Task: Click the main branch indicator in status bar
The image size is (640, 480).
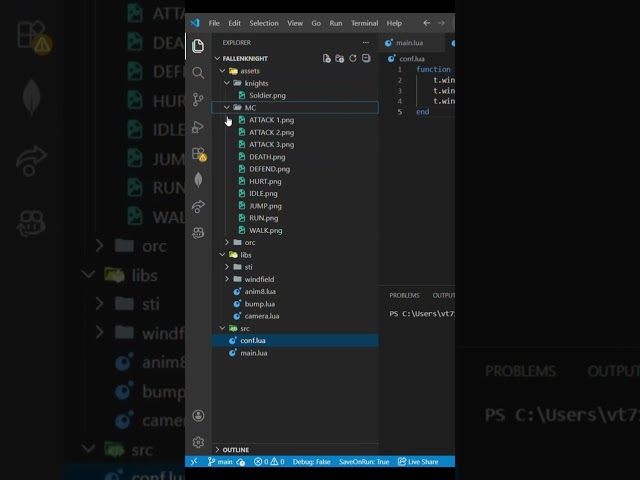Action: [x=220, y=462]
